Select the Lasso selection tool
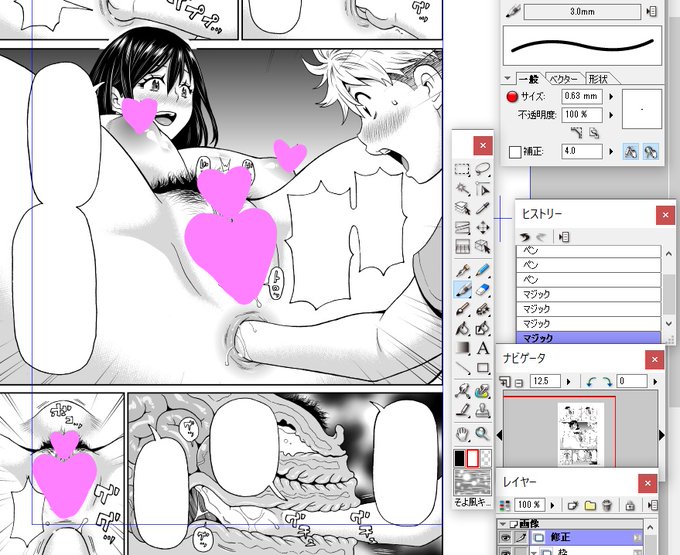This screenshot has height=555, width=680. (x=482, y=169)
